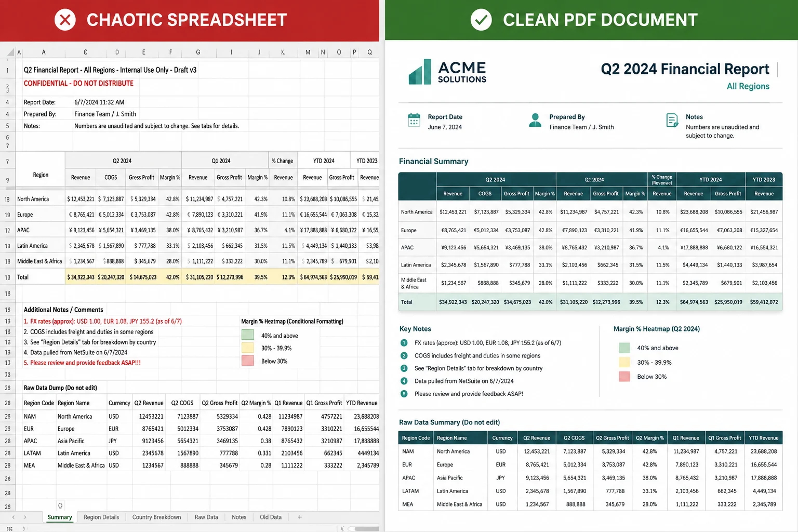The image size is (798, 532).
Task: Open the Summary sheet tab
Action: point(60,517)
